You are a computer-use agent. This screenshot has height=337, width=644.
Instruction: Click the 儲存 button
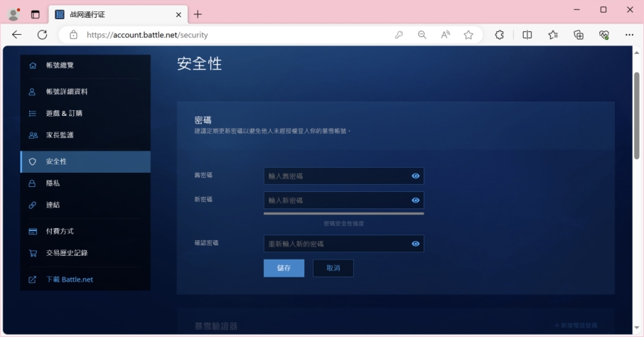284,268
